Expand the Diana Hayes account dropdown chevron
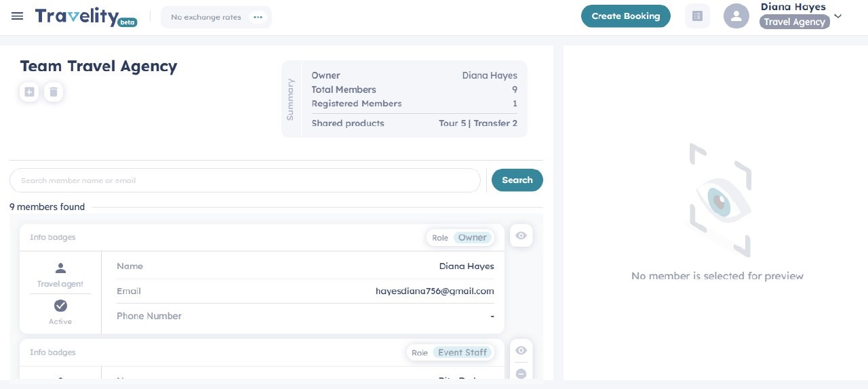The height and width of the screenshot is (389, 868). point(838,16)
